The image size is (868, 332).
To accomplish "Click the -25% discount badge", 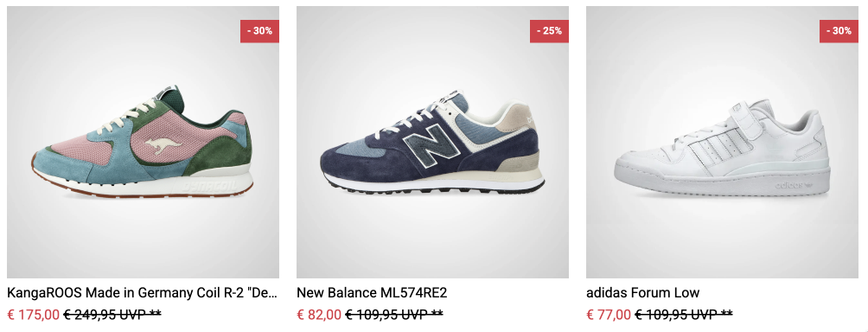I will (x=549, y=31).
